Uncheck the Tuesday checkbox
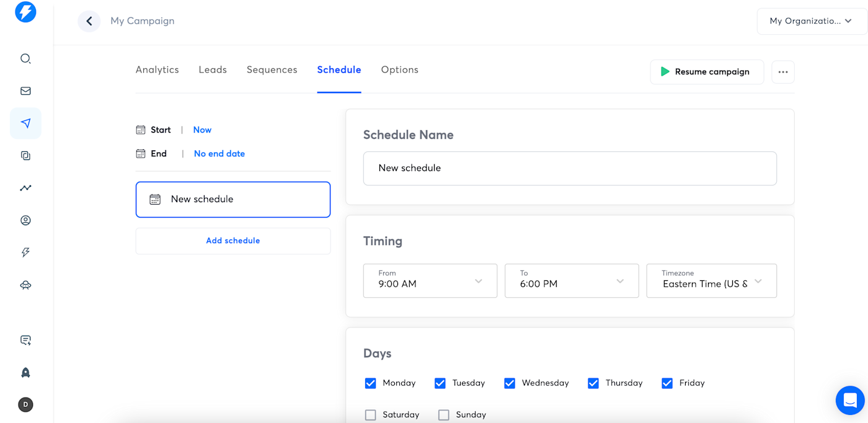The width and height of the screenshot is (868, 423). [440, 383]
